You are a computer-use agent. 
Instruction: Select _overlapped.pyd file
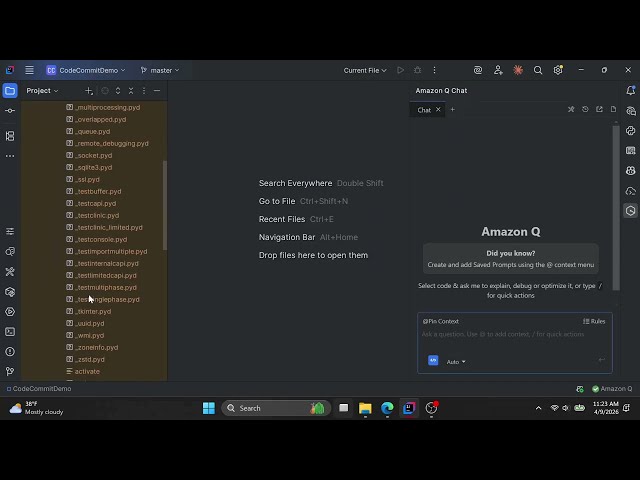(96, 120)
